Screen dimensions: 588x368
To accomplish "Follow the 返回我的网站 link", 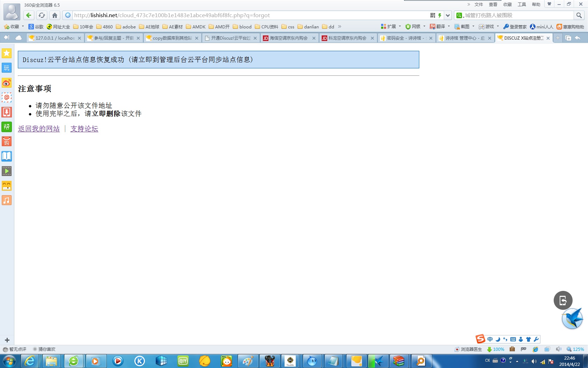I will 39,129.
